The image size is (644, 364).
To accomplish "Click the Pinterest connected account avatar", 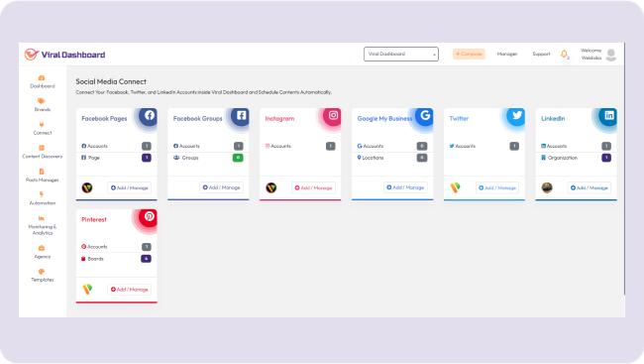I will [x=87, y=290].
